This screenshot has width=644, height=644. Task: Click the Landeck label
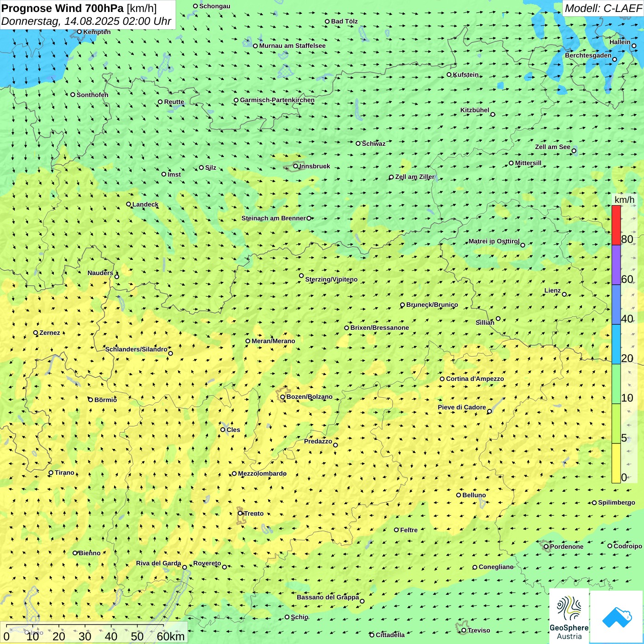[145, 204]
